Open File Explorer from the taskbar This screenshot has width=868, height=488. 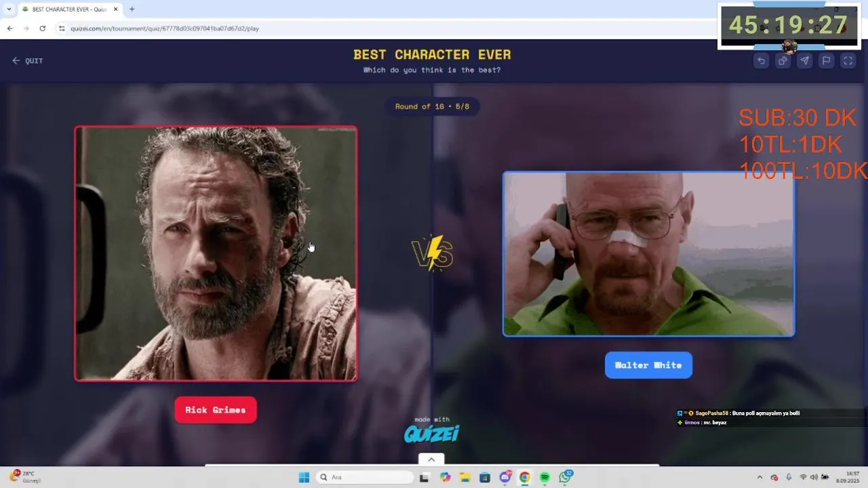point(465,477)
